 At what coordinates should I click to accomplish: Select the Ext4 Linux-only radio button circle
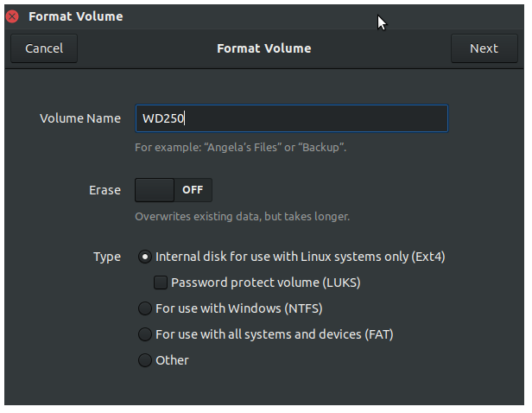coord(145,257)
